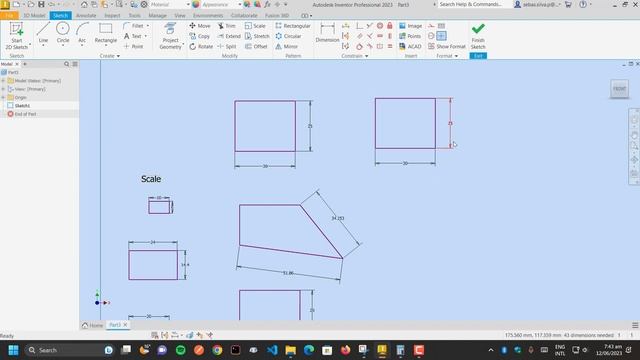Viewport: 640px width, 360px height.
Task: Insert an ACAD file
Action: point(410,47)
